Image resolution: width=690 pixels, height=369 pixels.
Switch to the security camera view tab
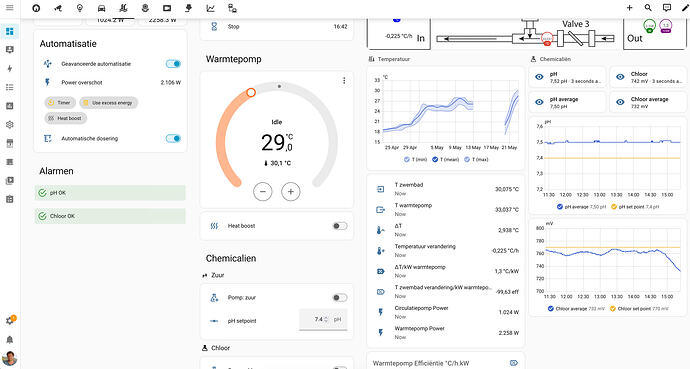tap(58, 8)
